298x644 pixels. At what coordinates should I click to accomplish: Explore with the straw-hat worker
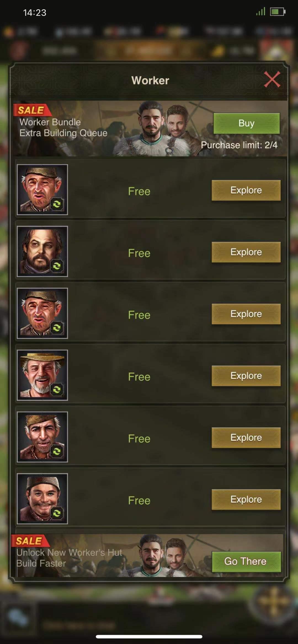246,376
